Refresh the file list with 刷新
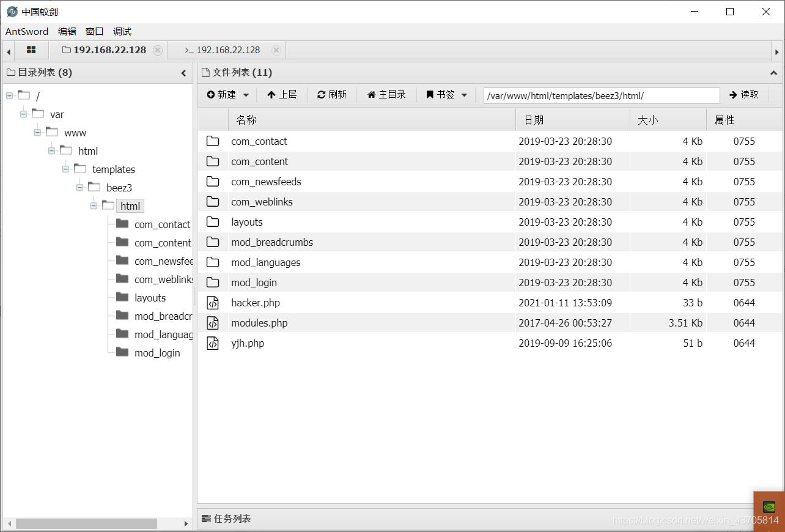Viewport: 785px width, 532px height. [331, 95]
